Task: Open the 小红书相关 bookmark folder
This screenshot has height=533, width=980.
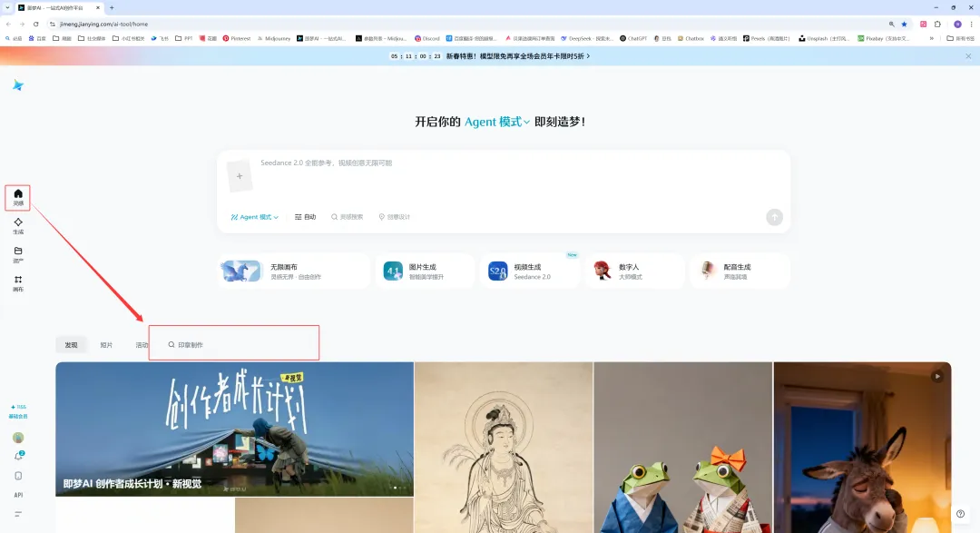Action: click(128, 39)
